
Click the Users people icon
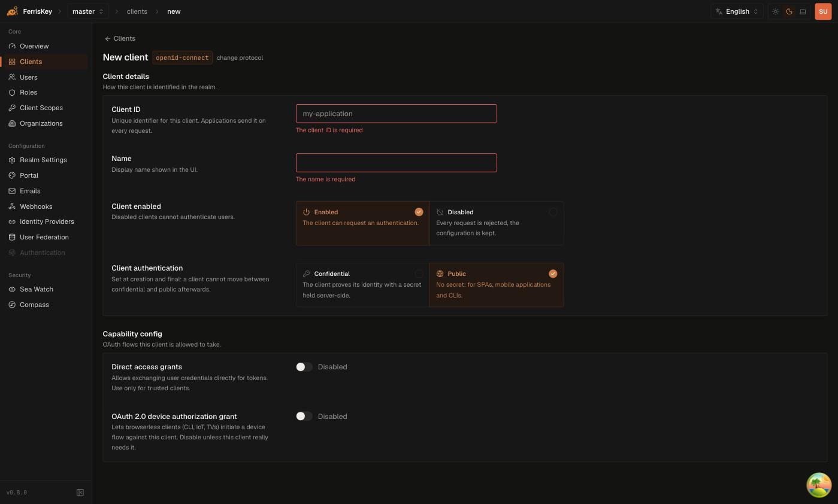point(12,77)
